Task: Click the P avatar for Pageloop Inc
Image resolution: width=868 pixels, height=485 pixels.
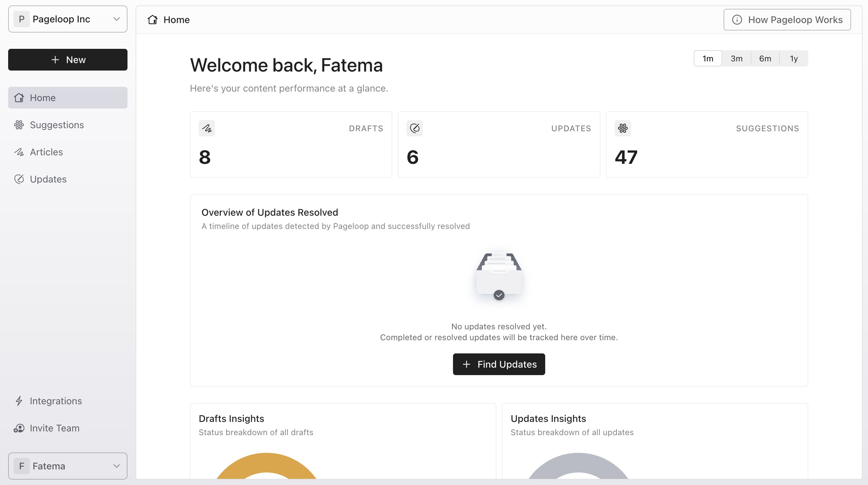Action: [x=22, y=19]
